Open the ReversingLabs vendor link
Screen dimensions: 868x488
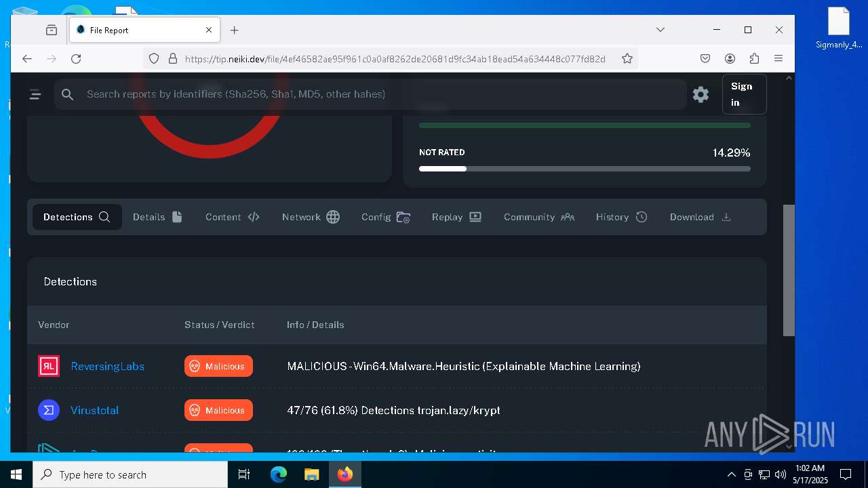(107, 366)
